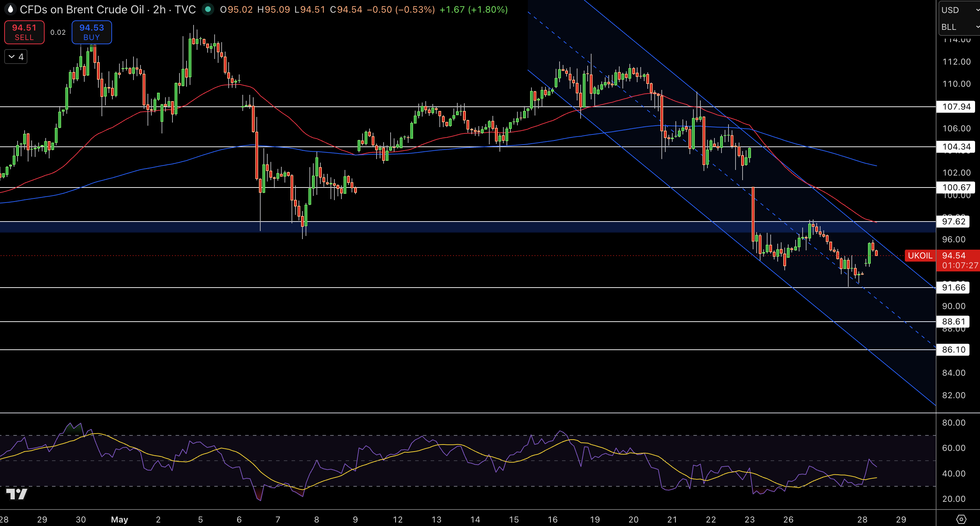Image resolution: width=980 pixels, height=526 pixels.
Task: Select the 97.62 horizontal line price label
Action: tap(953, 221)
